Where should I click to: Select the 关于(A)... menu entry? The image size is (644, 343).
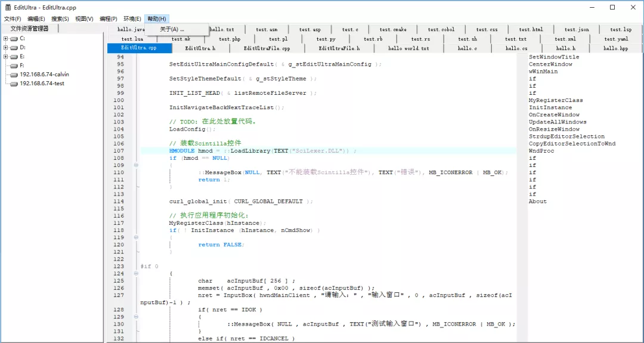(172, 29)
